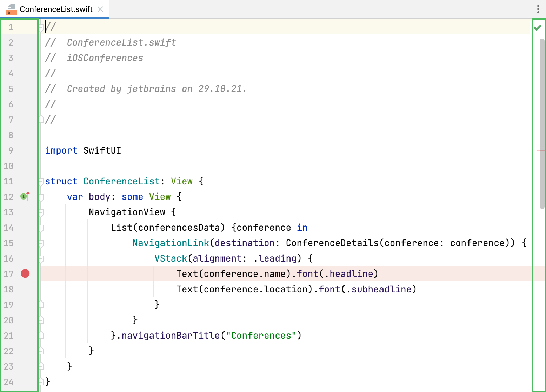Screen dimensions: 546x392
Task: Click the fold end marker at line 7
Action: point(41,119)
